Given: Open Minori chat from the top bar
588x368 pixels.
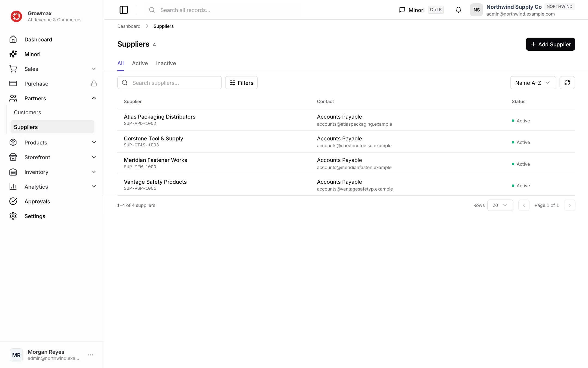Looking at the screenshot, I should pos(421,10).
